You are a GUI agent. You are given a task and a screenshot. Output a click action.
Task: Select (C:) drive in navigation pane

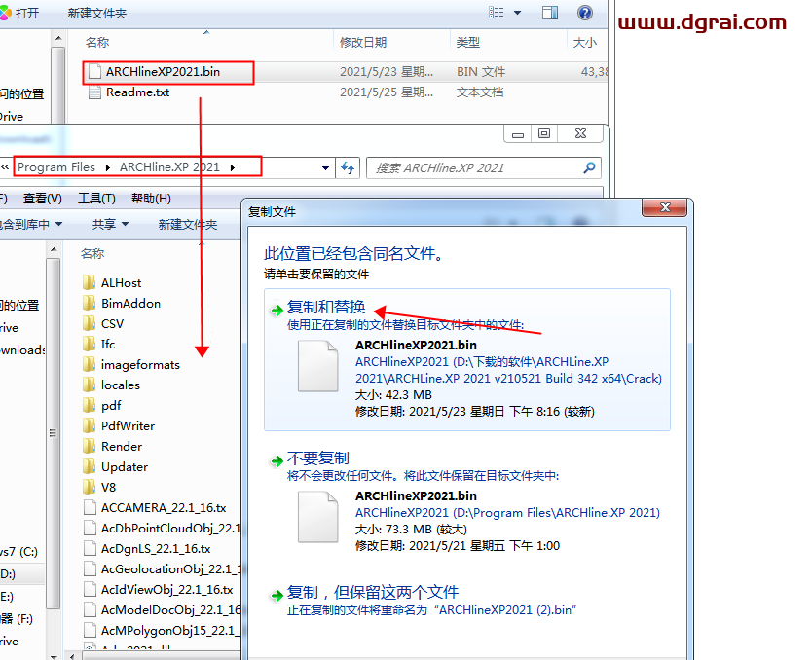[19, 552]
